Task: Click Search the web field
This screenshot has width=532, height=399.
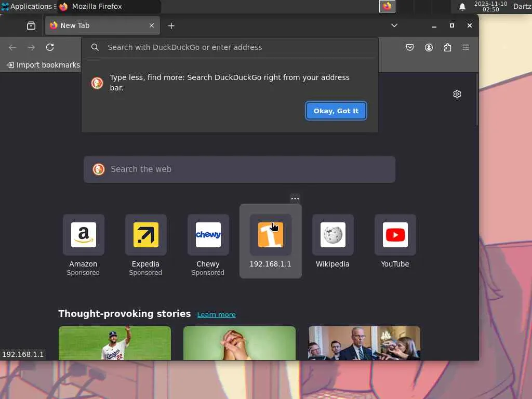Action: tap(240, 169)
